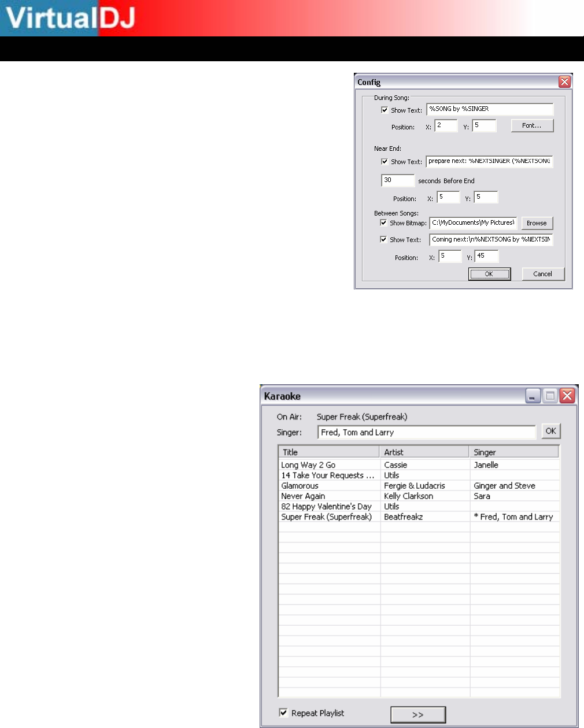The image size is (584, 728).
Task: Edit the Near End text field
Action: (490, 161)
